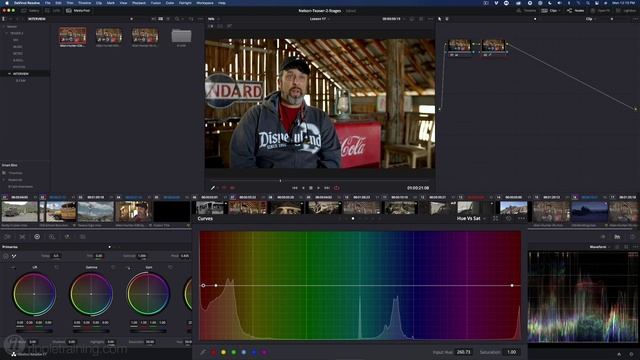Toggle the Media Pool bin list sidebar
This screenshot has width=640, height=360.
click(x=4, y=19)
